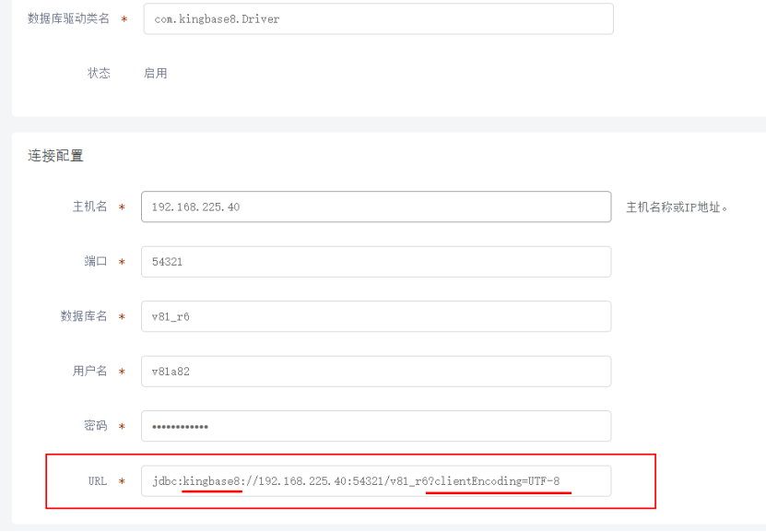Click the red asterisk beside 端口
Screen dimensions: 766x532
(x=123, y=263)
